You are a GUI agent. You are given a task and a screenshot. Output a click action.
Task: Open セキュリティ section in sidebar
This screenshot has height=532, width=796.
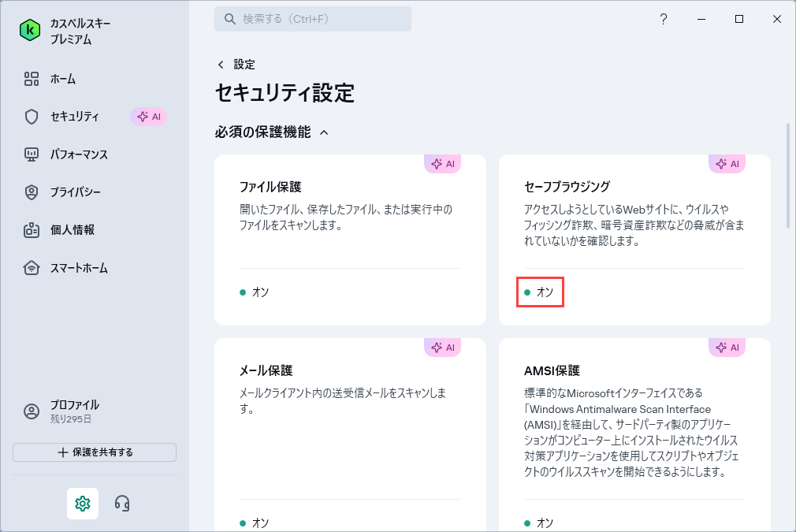[x=74, y=117]
